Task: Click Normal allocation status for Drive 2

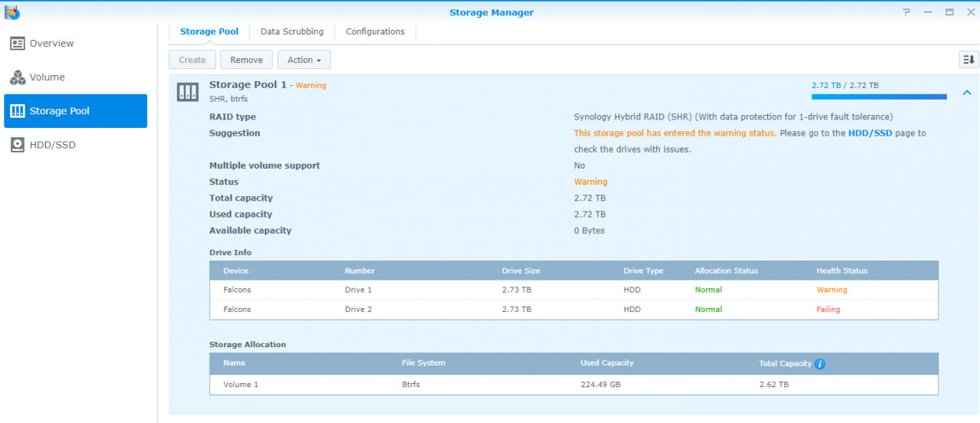Action: [x=708, y=310]
